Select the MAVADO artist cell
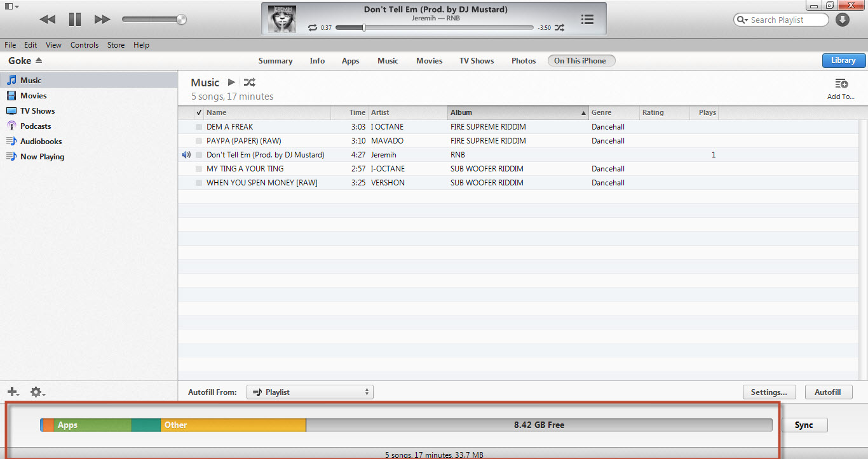This screenshot has width=868, height=459. (x=388, y=141)
